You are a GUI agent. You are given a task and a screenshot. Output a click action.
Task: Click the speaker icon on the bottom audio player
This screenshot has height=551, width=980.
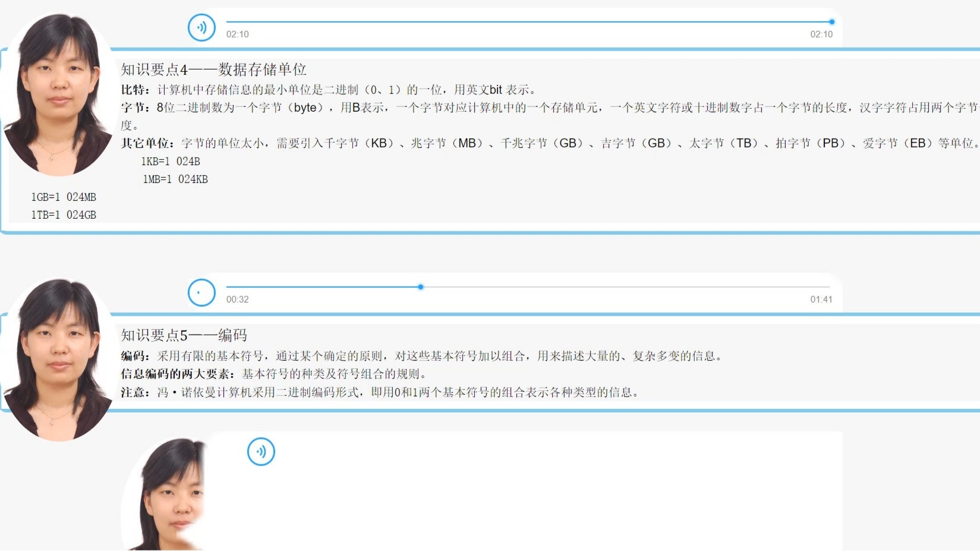click(x=261, y=451)
